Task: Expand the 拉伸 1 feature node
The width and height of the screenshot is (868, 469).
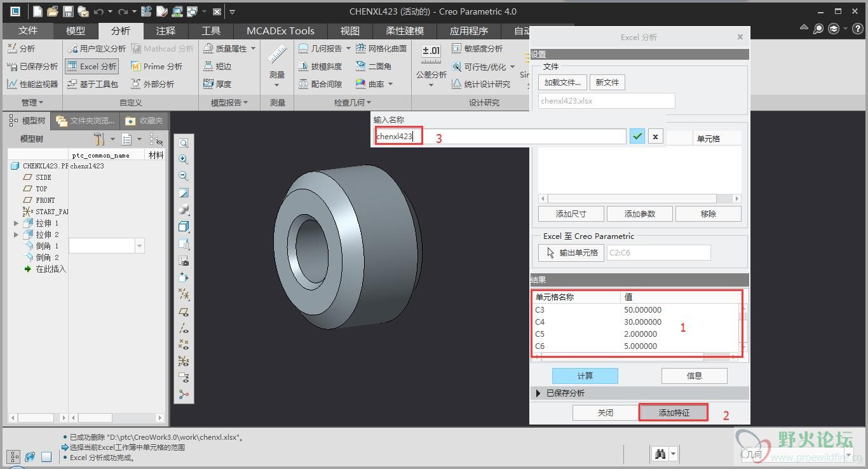Action: point(16,224)
